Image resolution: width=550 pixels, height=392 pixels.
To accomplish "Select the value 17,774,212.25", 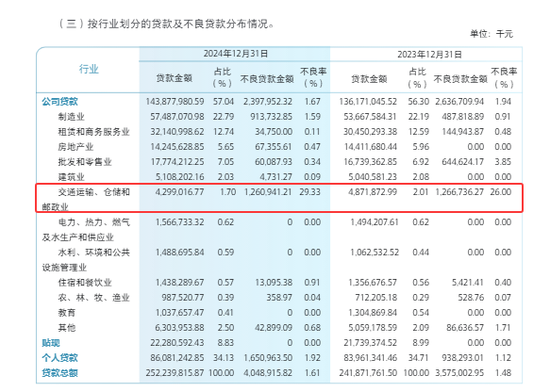I will (x=177, y=162).
